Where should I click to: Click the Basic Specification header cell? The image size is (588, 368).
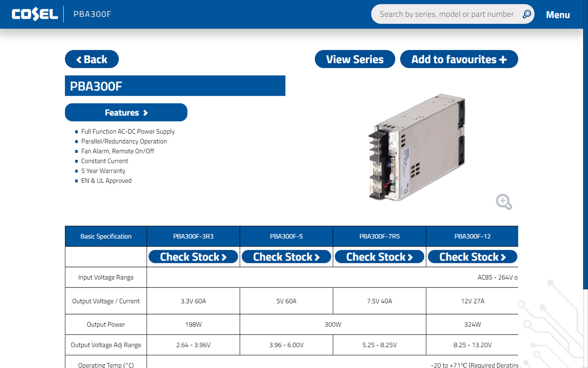click(x=106, y=236)
